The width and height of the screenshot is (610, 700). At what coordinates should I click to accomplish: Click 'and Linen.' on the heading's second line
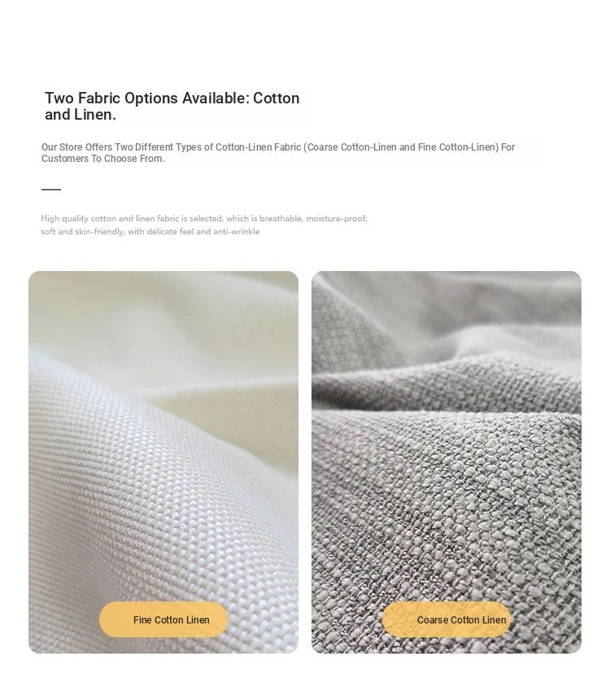point(81,115)
